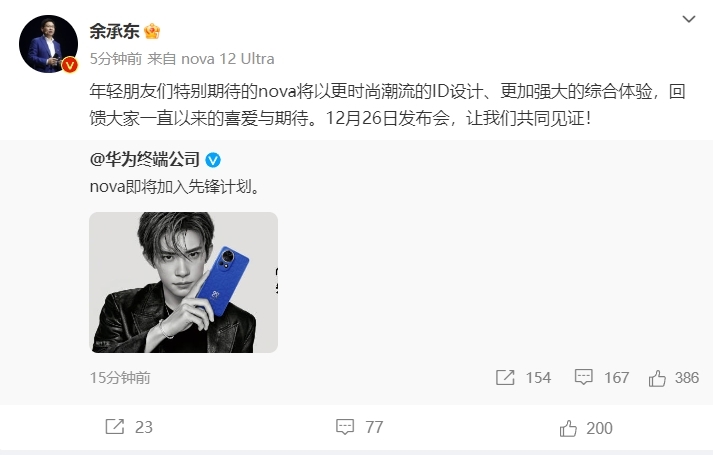Click the gold crown badge beside 余承东
This screenshot has height=455, width=713.
pos(152,31)
